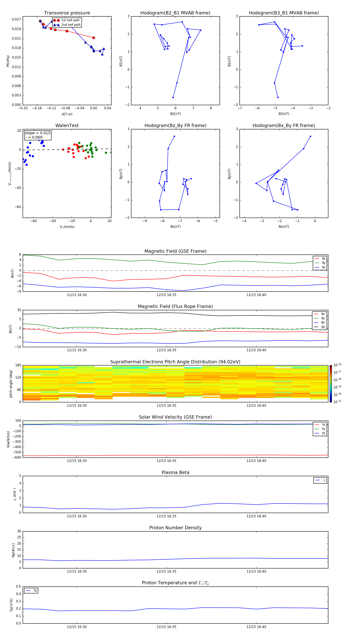Click the 'Hodogram(B2_B1 MVAB frame)' title
The image size is (351, 644).
(175, 13)
